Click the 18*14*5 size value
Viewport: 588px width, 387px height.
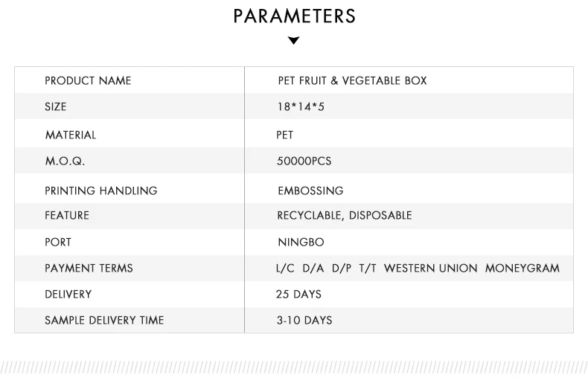pos(301,107)
